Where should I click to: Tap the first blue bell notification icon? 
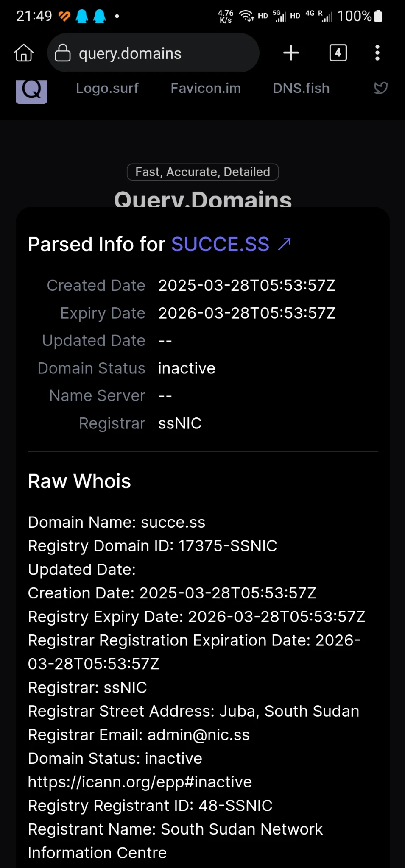coord(82,17)
